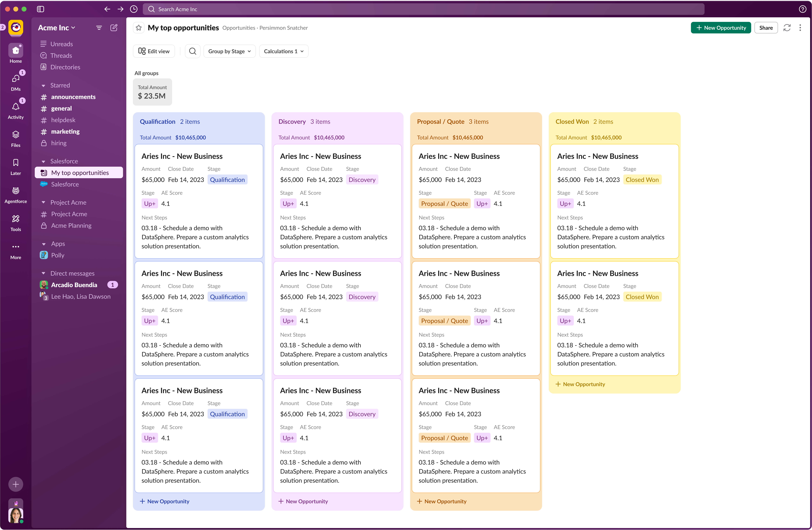Open the Calculations 1 dropdown

(x=284, y=51)
